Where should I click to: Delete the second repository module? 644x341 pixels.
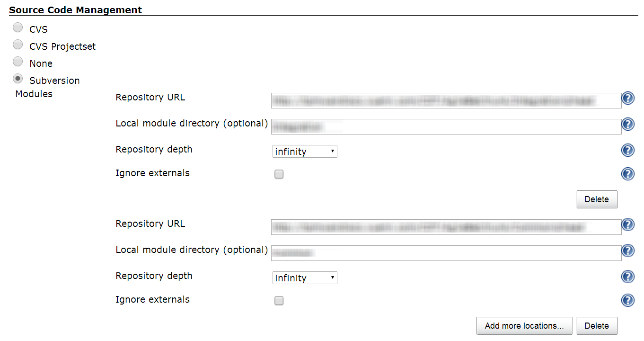[x=596, y=326]
